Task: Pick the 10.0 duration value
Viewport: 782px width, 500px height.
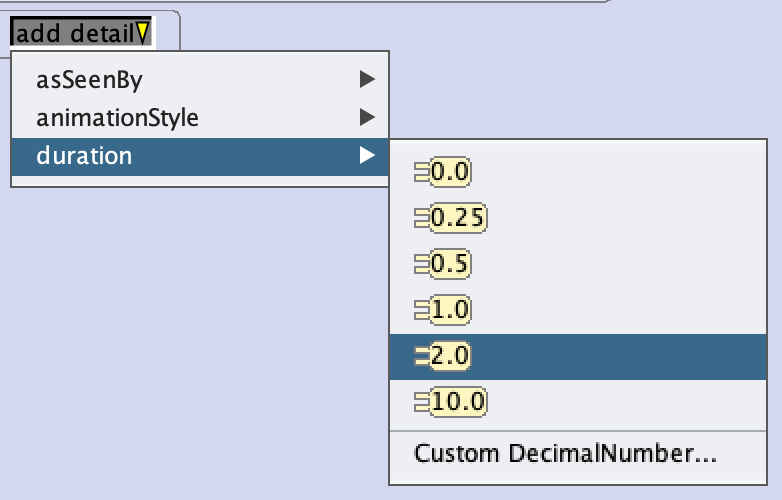Action: pyautogui.click(x=457, y=402)
